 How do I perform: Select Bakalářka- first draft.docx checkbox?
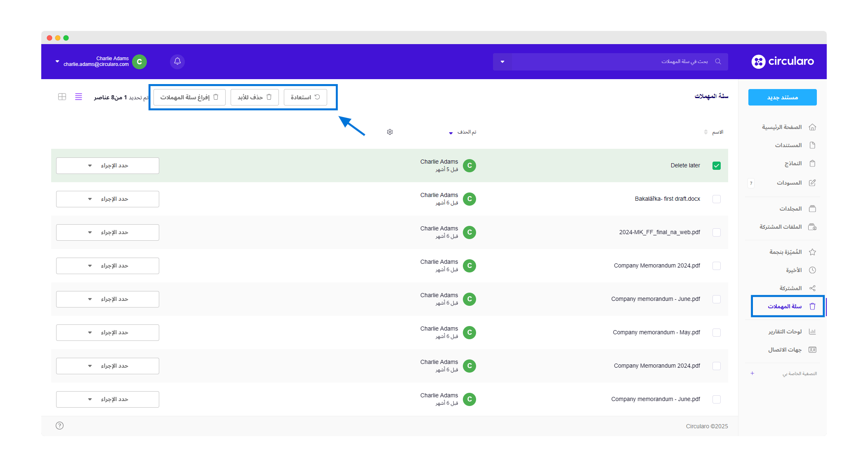[x=717, y=199]
